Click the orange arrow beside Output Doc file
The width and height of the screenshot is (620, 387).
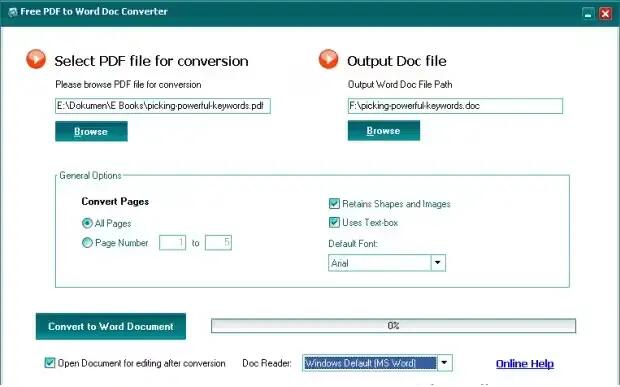[x=329, y=59]
